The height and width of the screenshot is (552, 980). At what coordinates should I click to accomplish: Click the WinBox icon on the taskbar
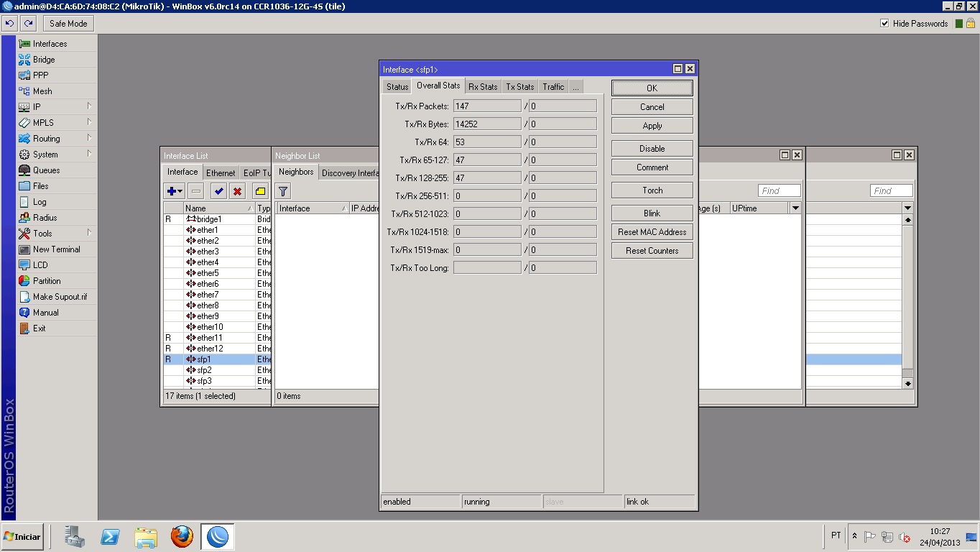click(217, 536)
